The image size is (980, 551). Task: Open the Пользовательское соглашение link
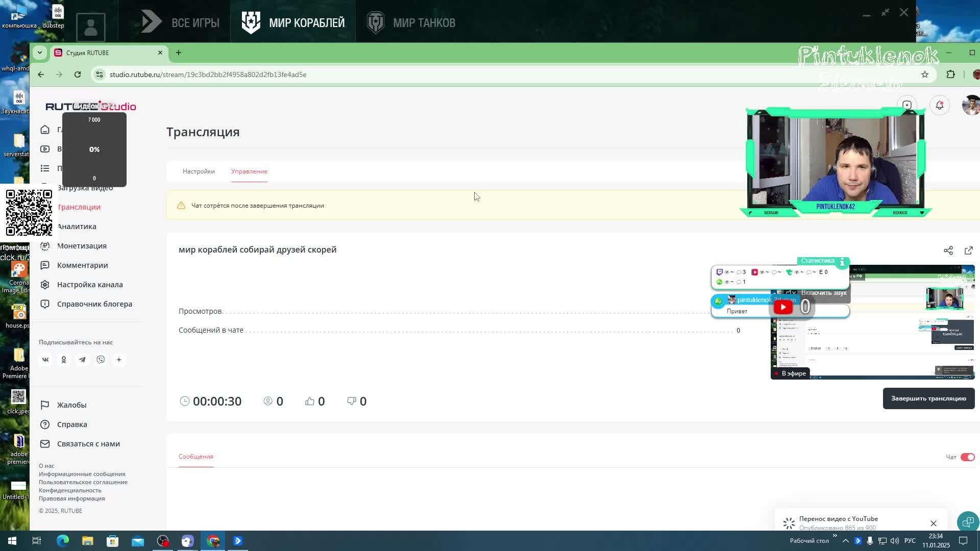tap(83, 482)
